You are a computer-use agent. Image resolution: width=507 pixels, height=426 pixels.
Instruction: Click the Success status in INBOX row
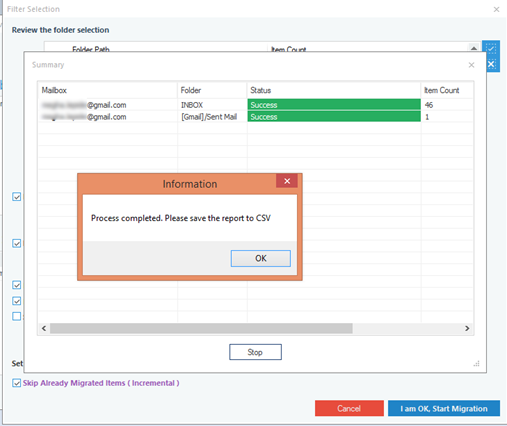(x=334, y=105)
